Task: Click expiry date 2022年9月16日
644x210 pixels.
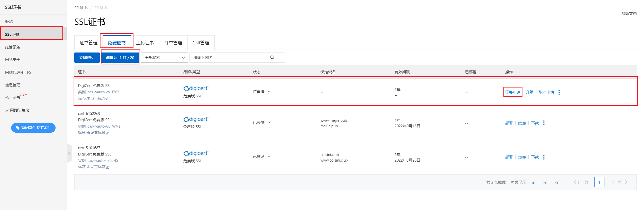Action: tap(407, 126)
